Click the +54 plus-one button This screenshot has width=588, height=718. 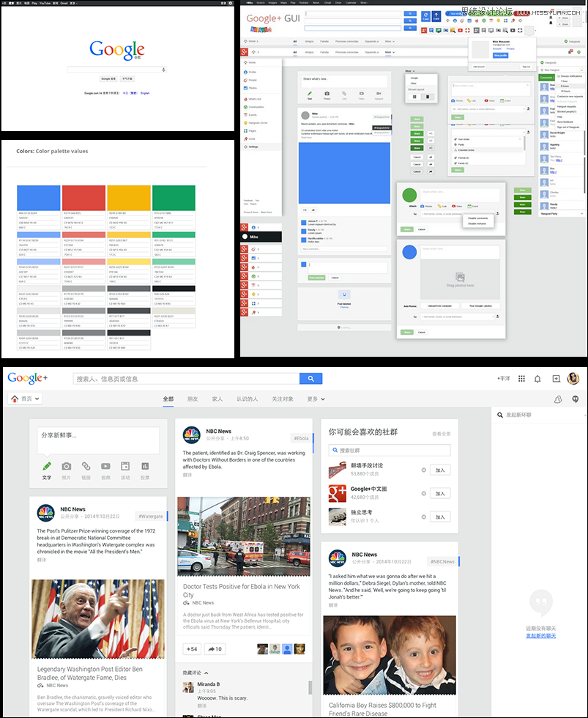coord(192,649)
